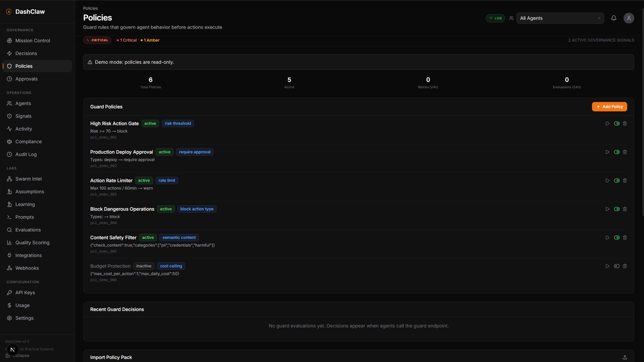Click the LIVE status indicator
The height and width of the screenshot is (362, 644).
pos(495,18)
